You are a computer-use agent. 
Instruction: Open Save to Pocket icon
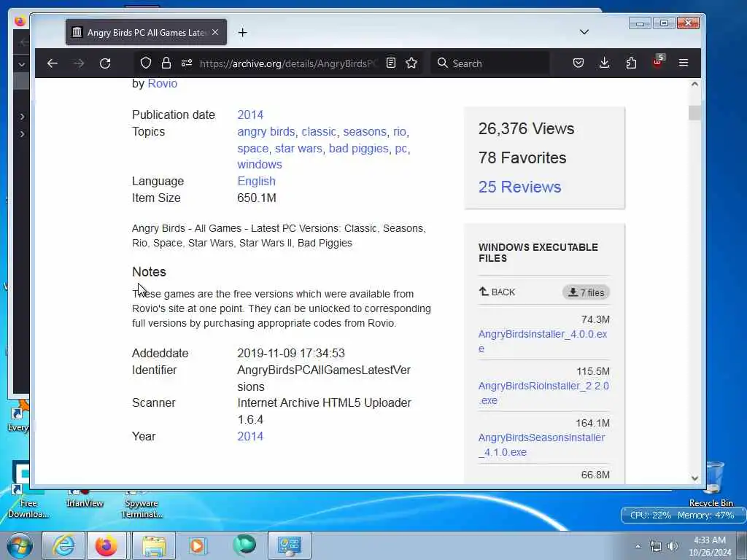pyautogui.click(x=578, y=63)
